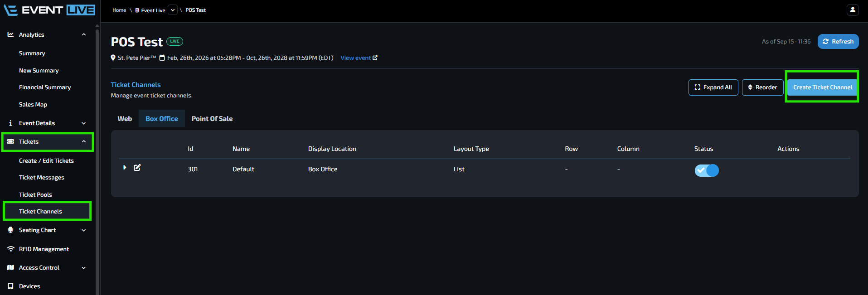Viewport: 868px width, 295px height.
Task: Go to Home breadcrumb link
Action: 119,10
